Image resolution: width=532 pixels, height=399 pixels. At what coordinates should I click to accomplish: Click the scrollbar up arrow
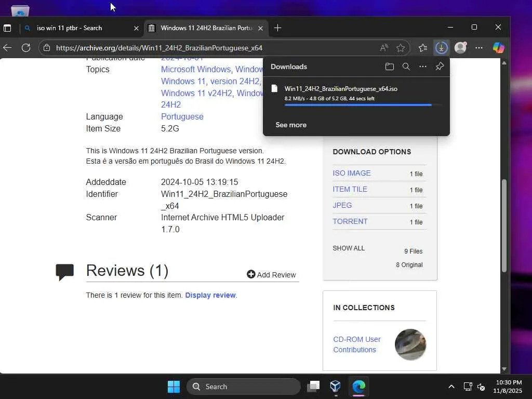504,63
